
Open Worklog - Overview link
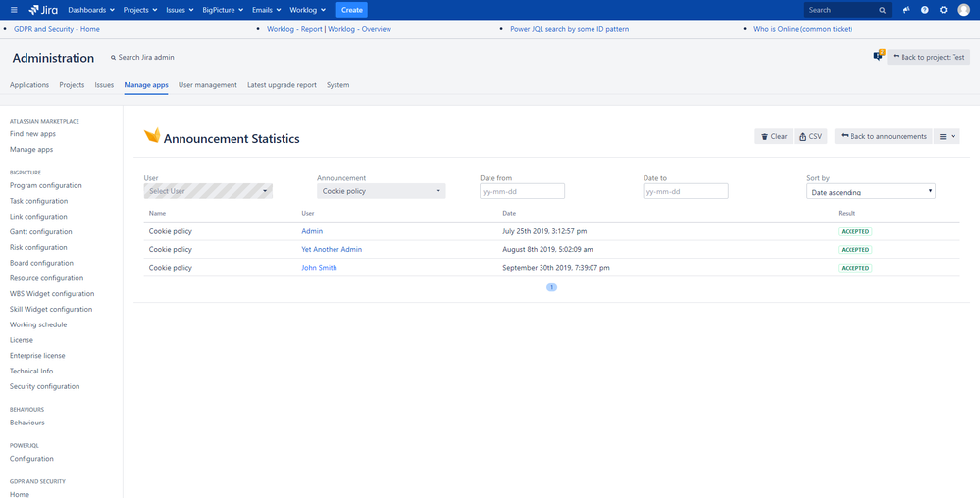(359, 29)
